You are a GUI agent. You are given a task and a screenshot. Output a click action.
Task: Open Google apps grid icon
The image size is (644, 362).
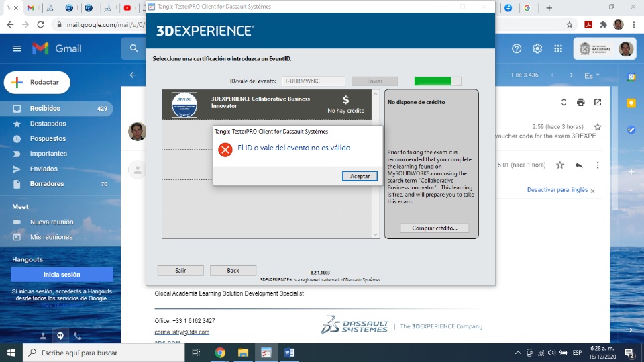[558, 48]
